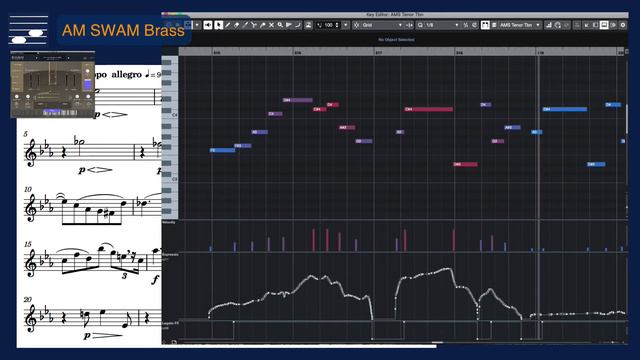640x360 pixels.
Task: Select the Glue tool
Action: pyautogui.click(x=263, y=25)
